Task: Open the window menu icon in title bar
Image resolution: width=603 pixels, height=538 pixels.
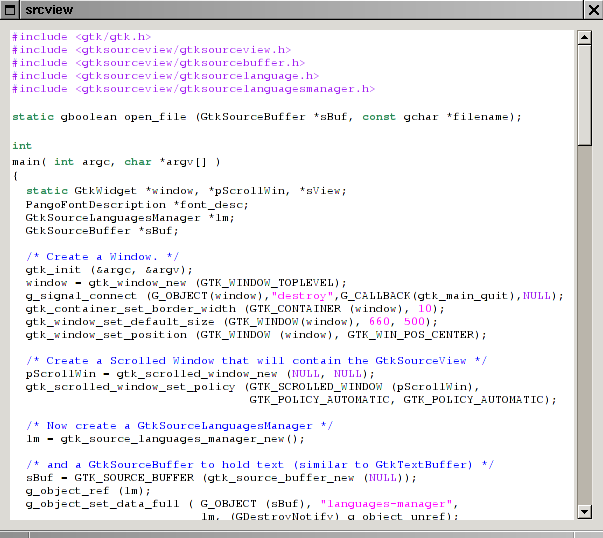Action: [x=10, y=10]
